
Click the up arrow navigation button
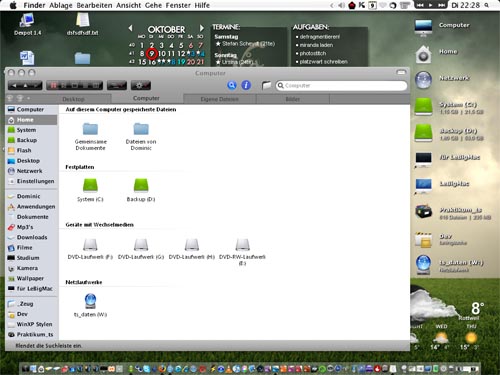pos(25,86)
